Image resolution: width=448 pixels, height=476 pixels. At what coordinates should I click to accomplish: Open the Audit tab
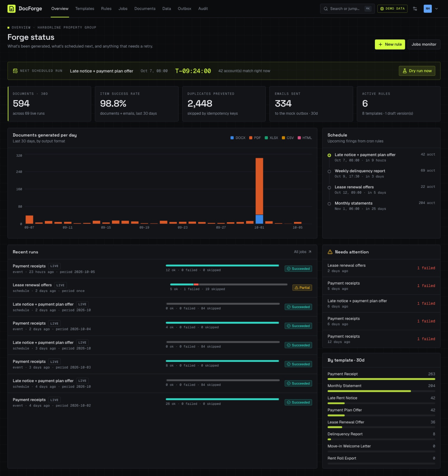click(x=203, y=9)
